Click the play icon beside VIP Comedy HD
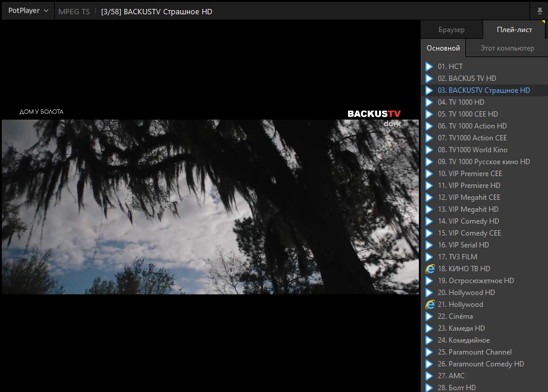The height and width of the screenshot is (392, 548). pyautogui.click(x=429, y=221)
